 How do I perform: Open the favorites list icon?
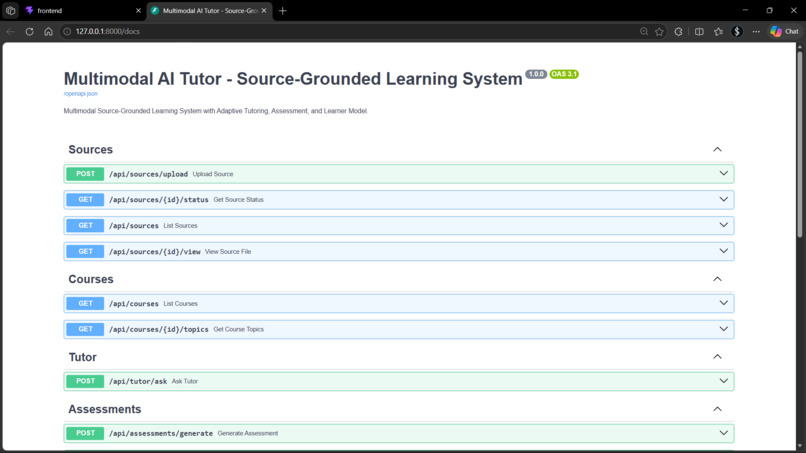(x=718, y=31)
